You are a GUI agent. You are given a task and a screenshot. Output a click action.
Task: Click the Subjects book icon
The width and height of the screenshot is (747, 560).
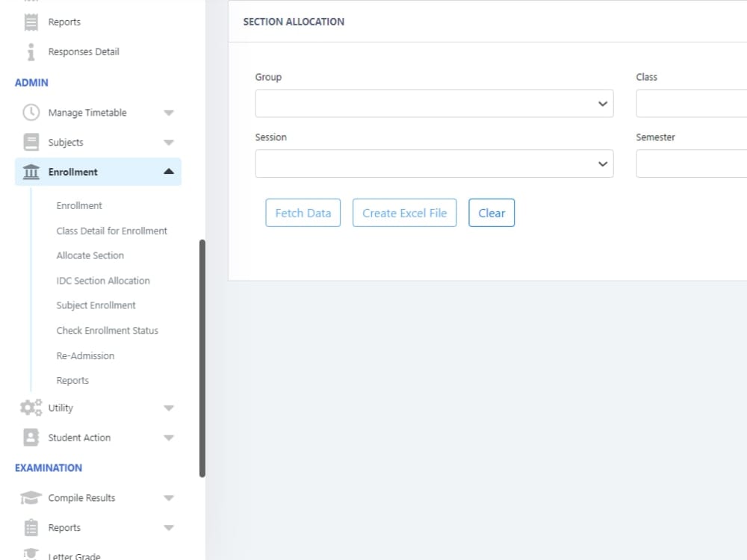point(30,142)
